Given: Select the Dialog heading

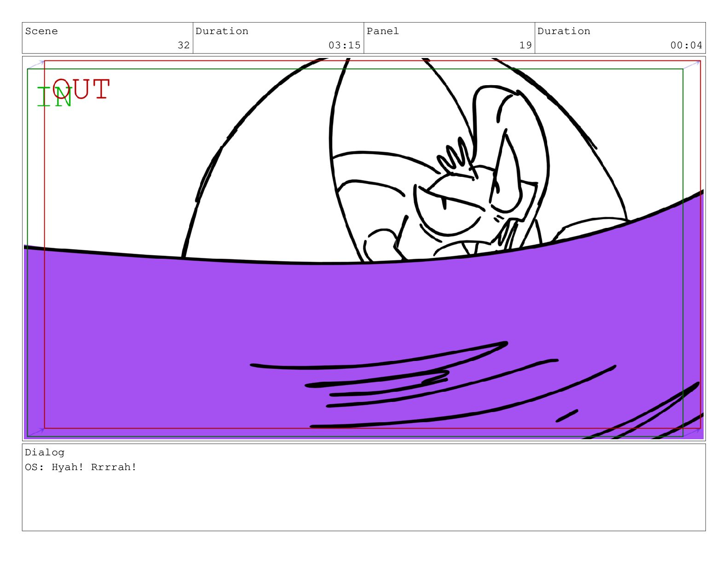Looking at the screenshot, I should pyautogui.click(x=45, y=453).
